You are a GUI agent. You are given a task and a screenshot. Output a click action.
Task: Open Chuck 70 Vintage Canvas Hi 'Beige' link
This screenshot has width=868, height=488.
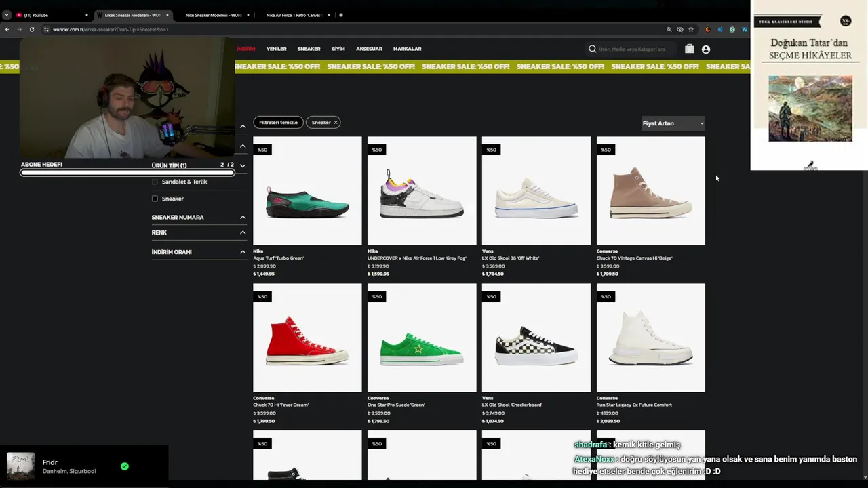634,258
